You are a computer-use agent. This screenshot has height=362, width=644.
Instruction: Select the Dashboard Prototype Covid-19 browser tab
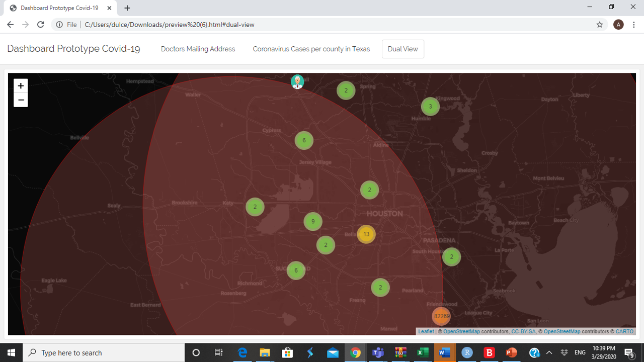tap(60, 8)
